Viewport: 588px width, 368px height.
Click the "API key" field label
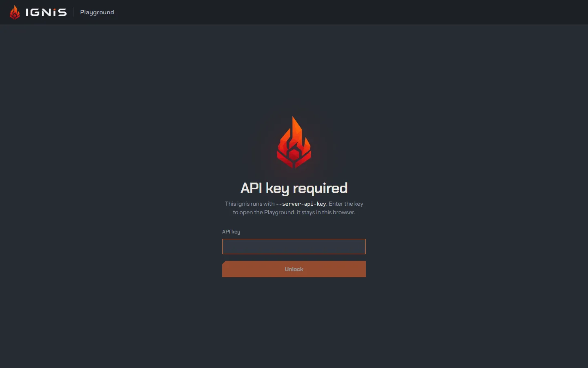(x=231, y=232)
